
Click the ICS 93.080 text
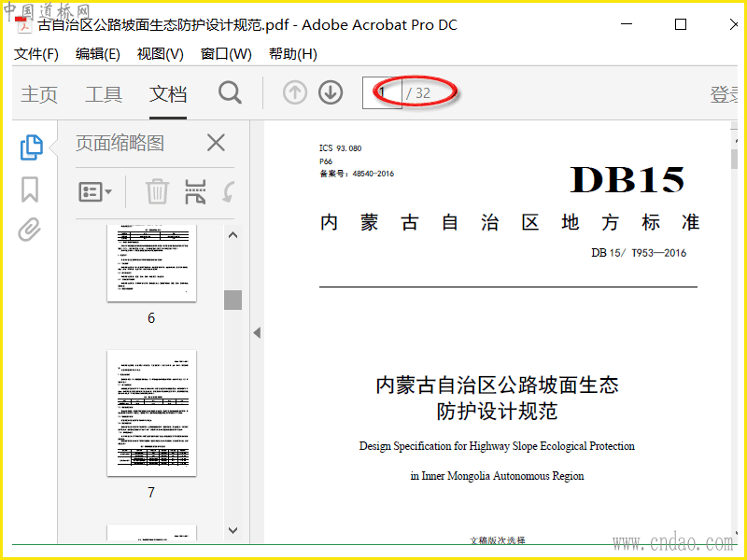340,148
